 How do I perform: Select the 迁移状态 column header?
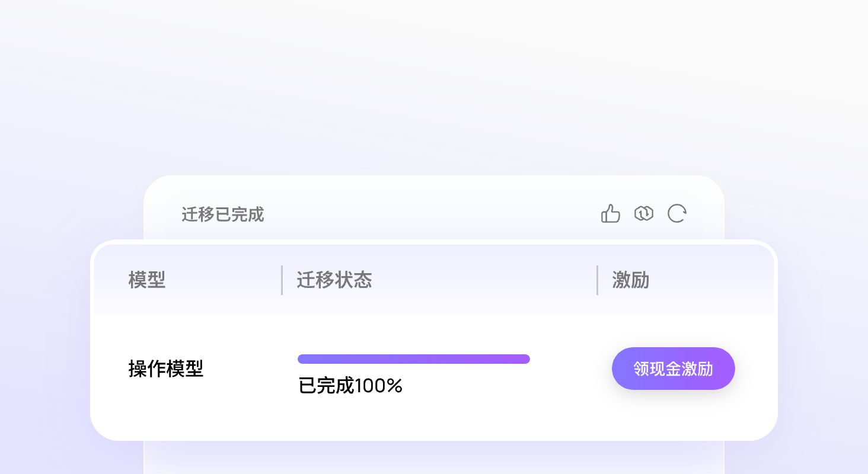[334, 280]
